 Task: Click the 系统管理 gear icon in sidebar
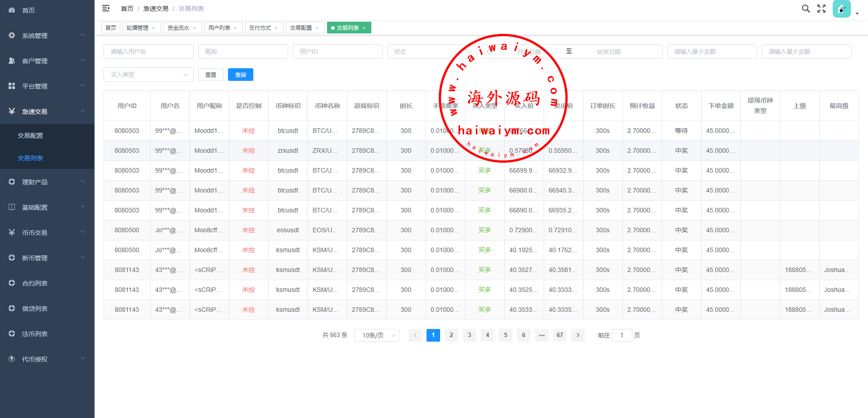[x=12, y=35]
